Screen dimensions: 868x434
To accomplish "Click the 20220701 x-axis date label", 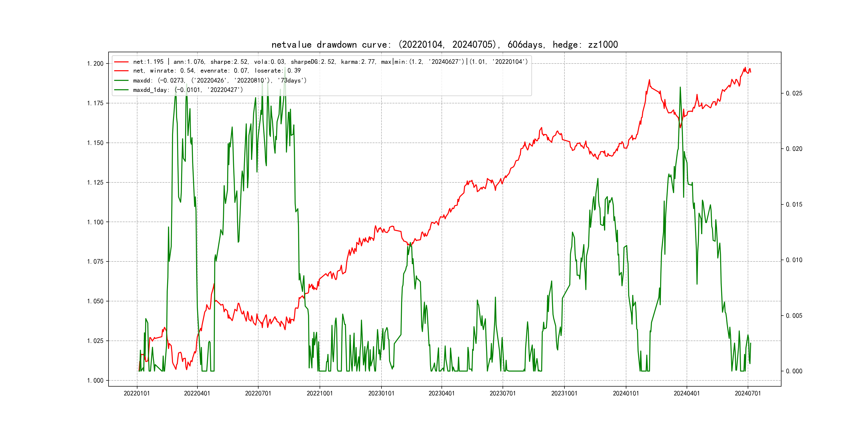I will 258,394.
